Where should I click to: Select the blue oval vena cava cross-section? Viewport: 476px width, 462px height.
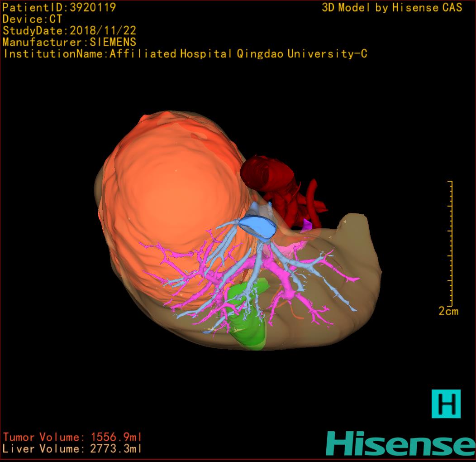pos(258,225)
